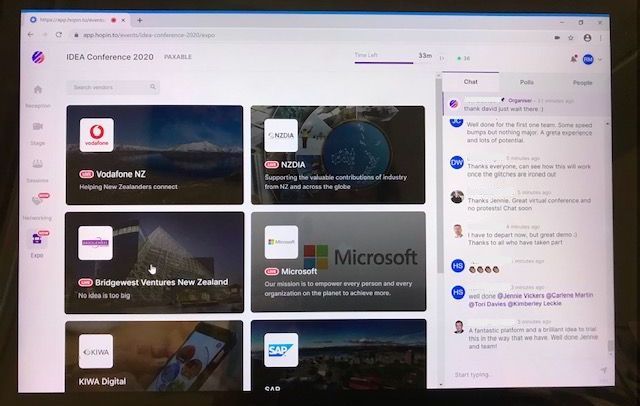The height and width of the screenshot is (406, 640).
Task: Click the PAXABLE label in header
Action: pyautogui.click(x=178, y=57)
